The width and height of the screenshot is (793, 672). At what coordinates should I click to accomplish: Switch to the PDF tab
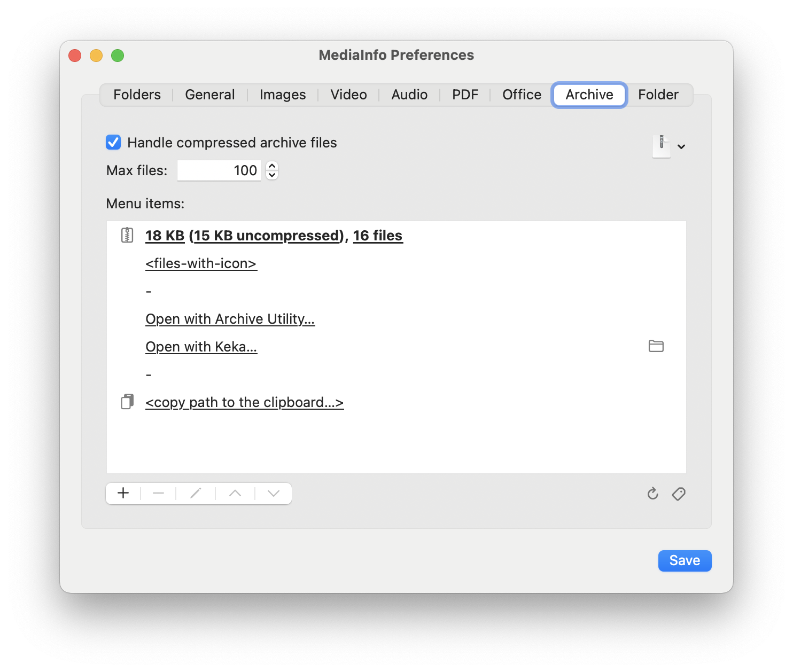(465, 95)
